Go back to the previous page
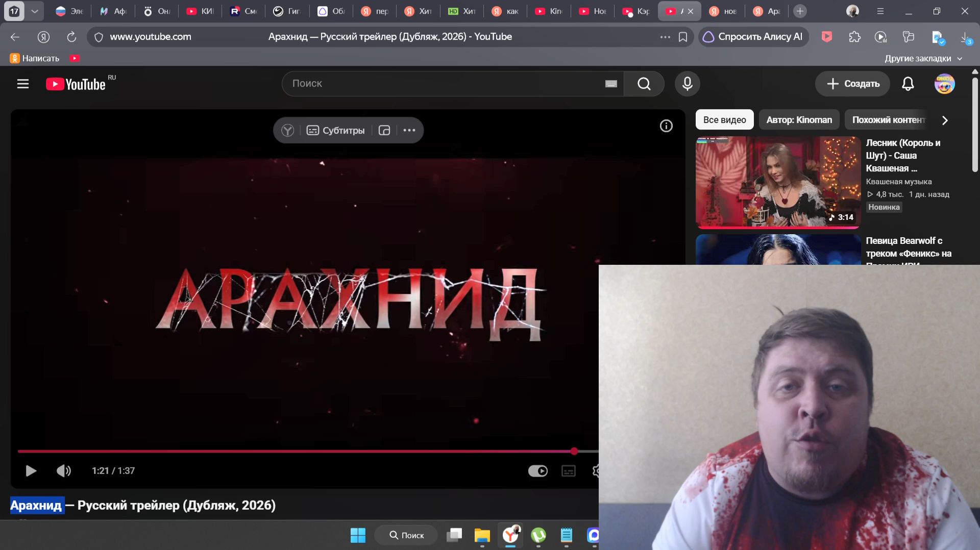 point(15,37)
